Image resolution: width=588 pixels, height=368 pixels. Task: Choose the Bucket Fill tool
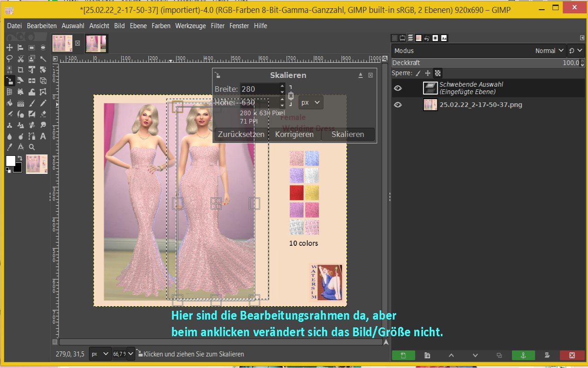click(9, 103)
